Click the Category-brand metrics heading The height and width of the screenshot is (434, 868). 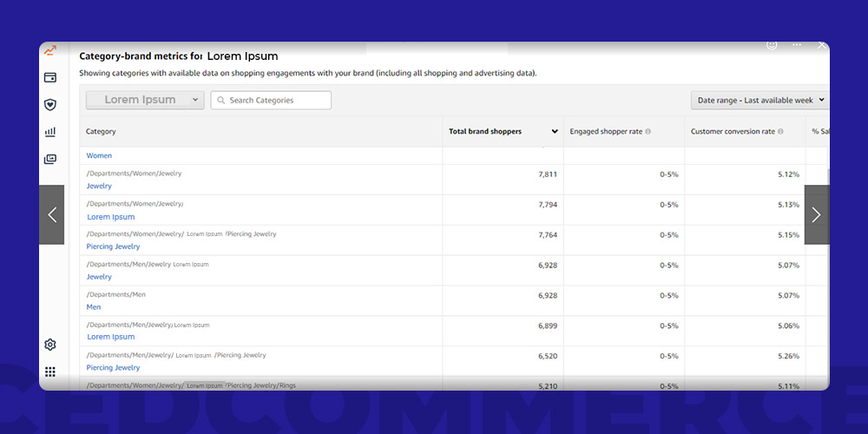[178, 56]
